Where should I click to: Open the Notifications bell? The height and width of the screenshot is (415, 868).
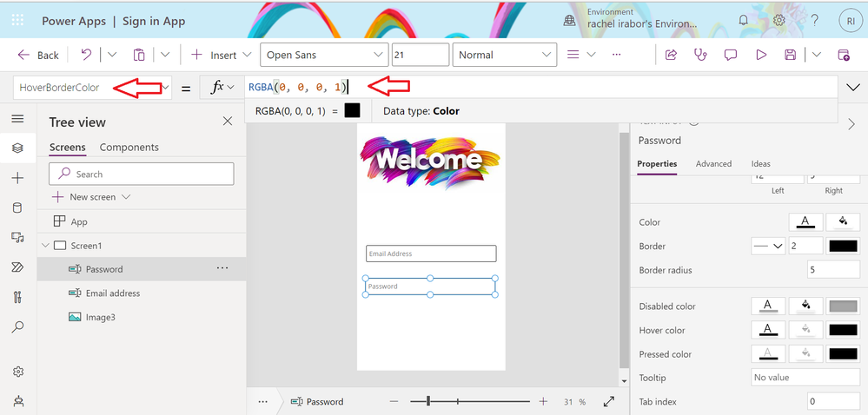[745, 20]
